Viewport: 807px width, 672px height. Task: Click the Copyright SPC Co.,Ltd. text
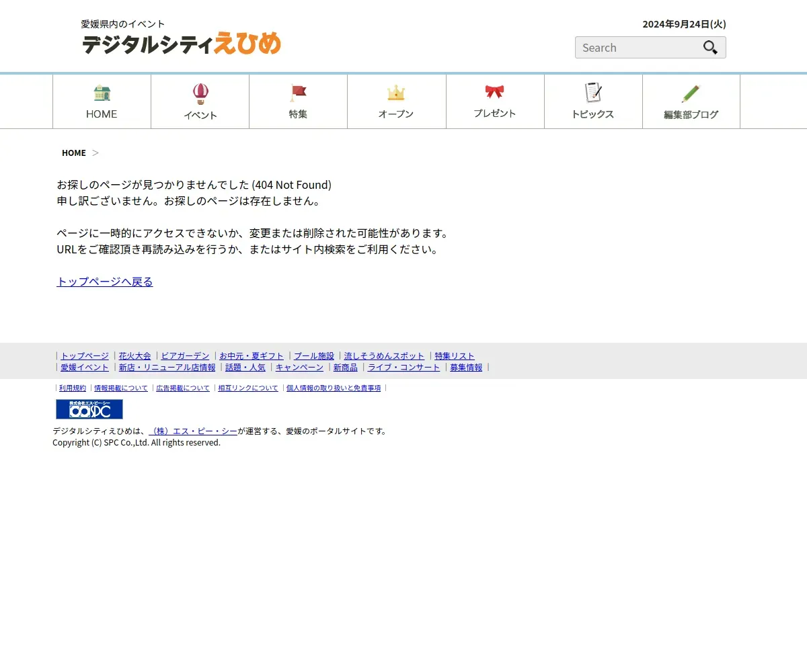click(137, 443)
